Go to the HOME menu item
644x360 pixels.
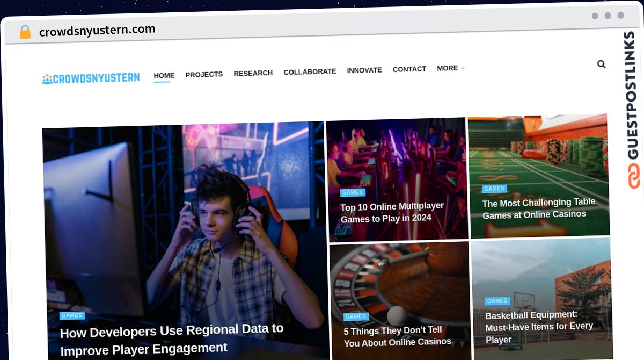[x=164, y=76]
